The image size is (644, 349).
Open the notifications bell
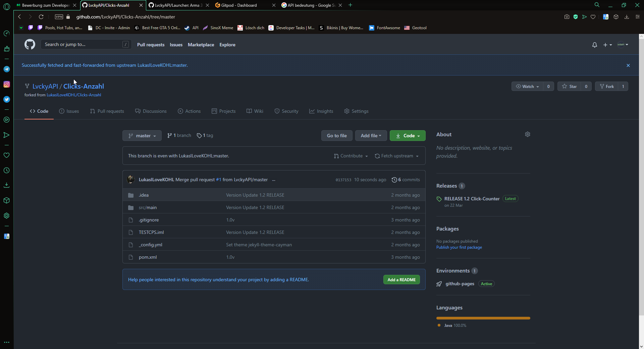pyautogui.click(x=594, y=45)
